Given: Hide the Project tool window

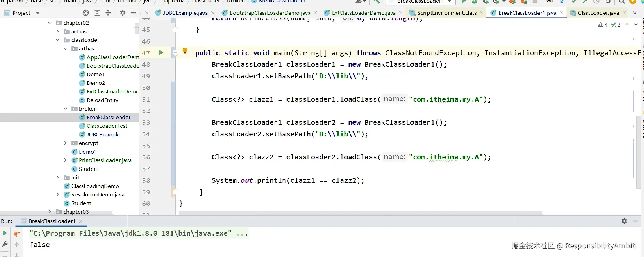Looking at the screenshot, I should tap(133, 13).
